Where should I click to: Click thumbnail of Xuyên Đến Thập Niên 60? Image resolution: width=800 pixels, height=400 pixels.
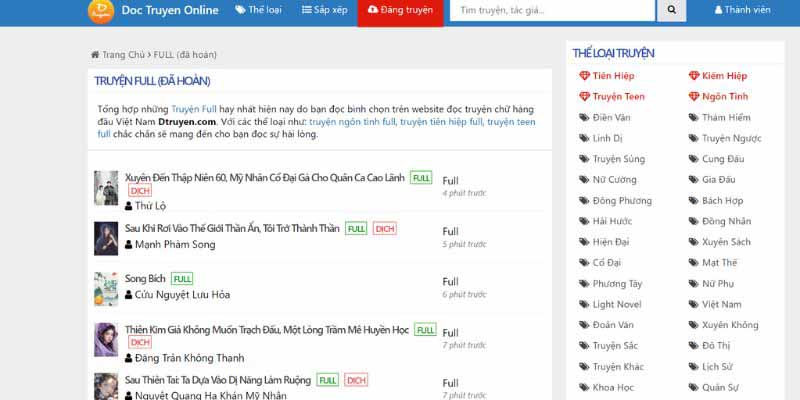106,188
